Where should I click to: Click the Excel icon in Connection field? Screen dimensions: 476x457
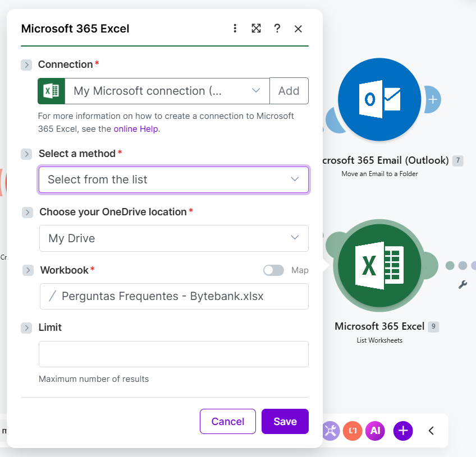click(51, 91)
